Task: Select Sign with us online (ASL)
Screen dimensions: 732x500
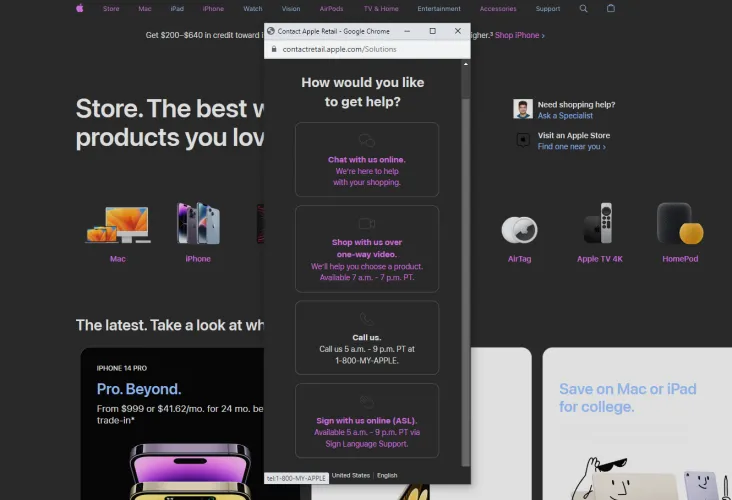Action: (367, 420)
